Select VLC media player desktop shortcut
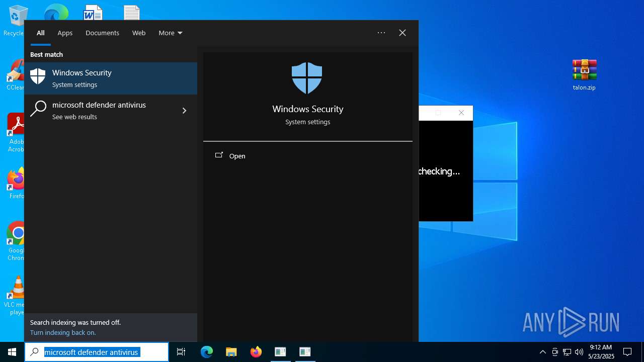 pyautogui.click(x=14, y=296)
